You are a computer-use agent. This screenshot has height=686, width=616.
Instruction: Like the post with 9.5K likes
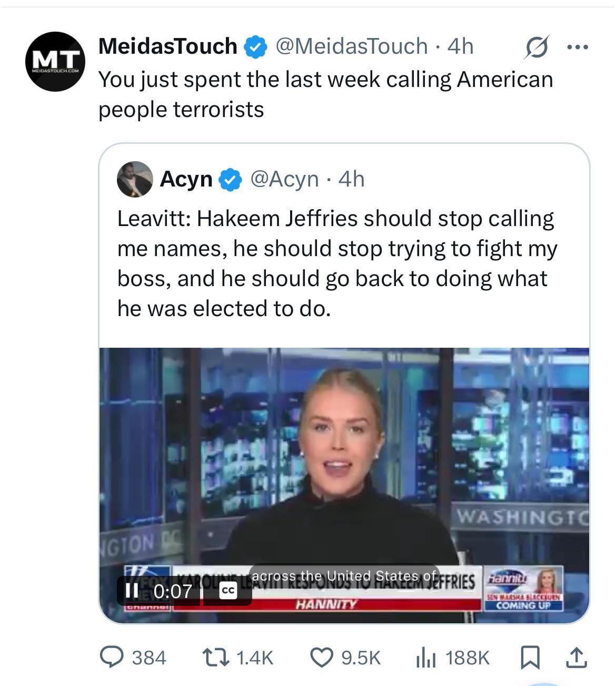tap(321, 658)
